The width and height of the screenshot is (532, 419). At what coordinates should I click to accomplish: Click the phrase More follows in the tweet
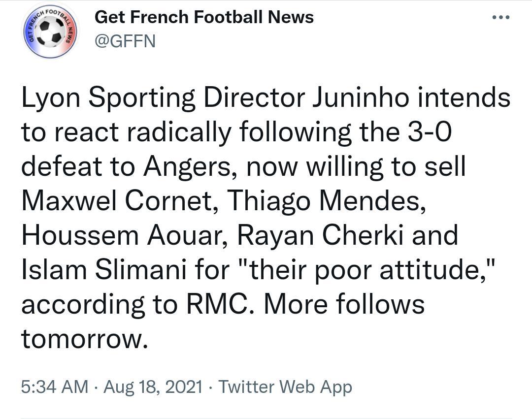tap(344, 304)
